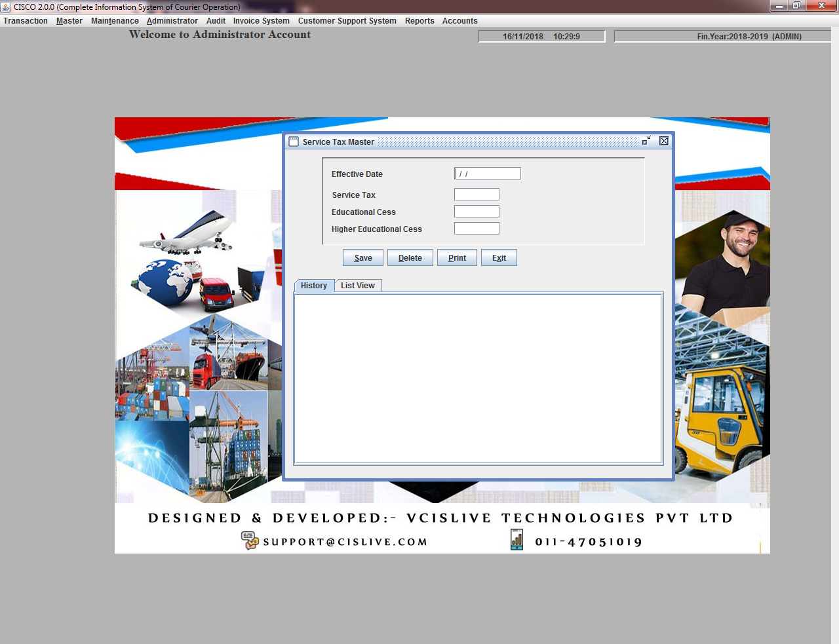This screenshot has height=644, width=839.
Task: Click the Service Tax input field
Action: [x=477, y=195]
